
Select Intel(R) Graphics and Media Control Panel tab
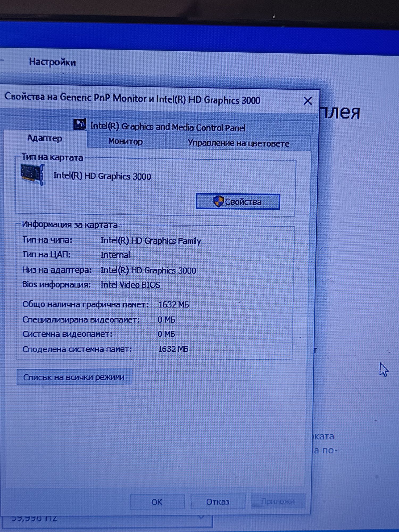pyautogui.click(x=168, y=127)
